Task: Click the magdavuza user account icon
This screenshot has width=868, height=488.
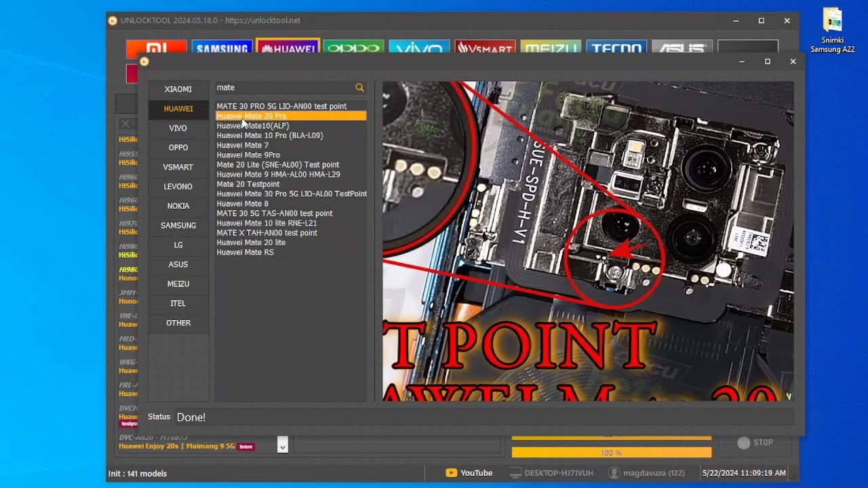Action: (x=614, y=473)
